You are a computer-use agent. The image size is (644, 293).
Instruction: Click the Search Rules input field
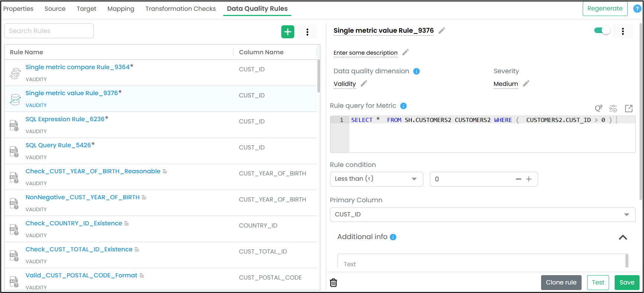pyautogui.click(x=49, y=31)
